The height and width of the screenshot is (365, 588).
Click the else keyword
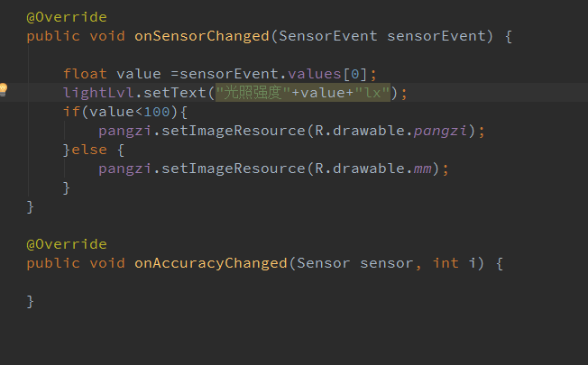click(89, 150)
